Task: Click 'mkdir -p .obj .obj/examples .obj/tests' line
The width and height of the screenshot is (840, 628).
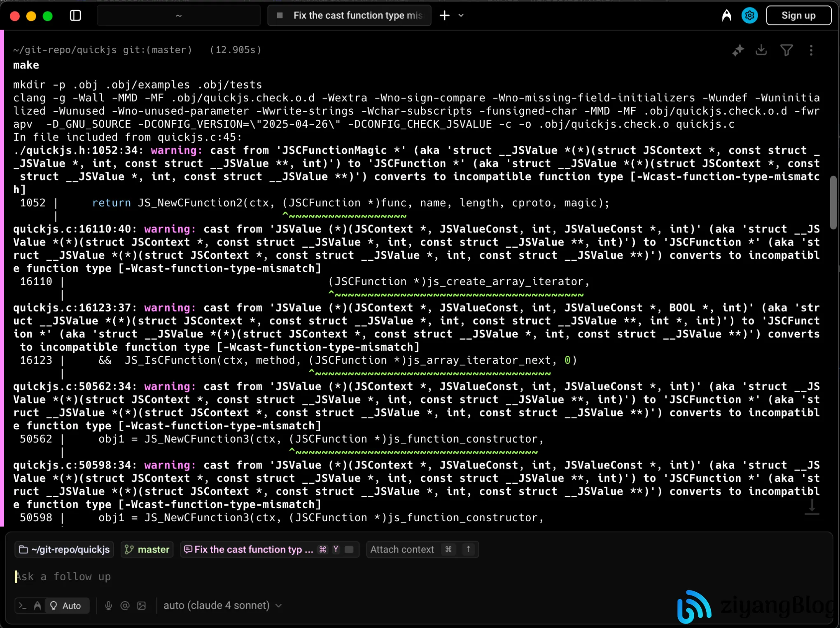Action: [x=138, y=85]
